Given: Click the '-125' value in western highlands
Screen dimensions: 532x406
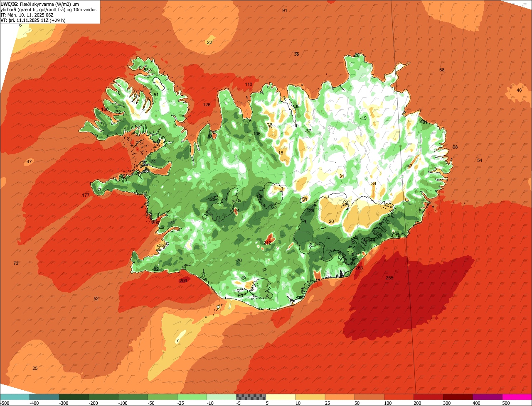Looking at the screenshot, I should [x=211, y=199].
